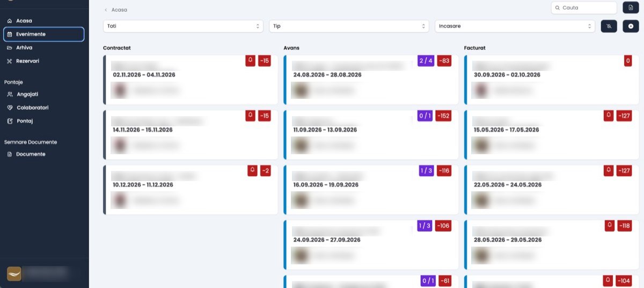Click the -106 days badge

[x=443, y=226]
